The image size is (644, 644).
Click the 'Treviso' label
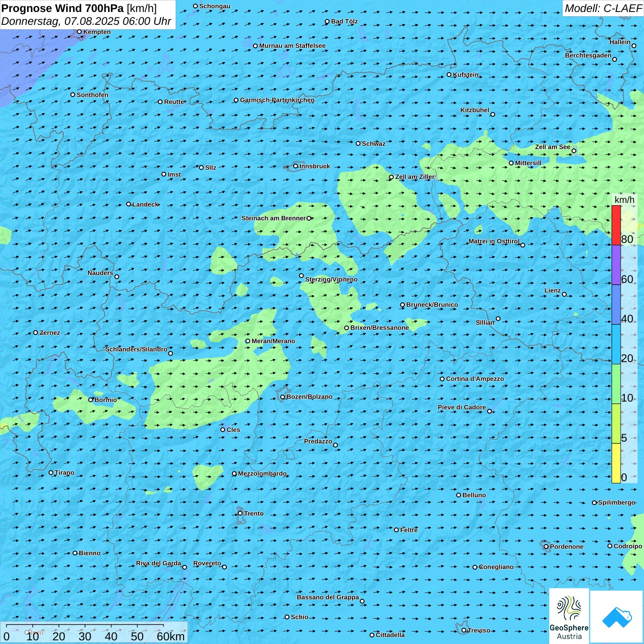click(x=479, y=630)
